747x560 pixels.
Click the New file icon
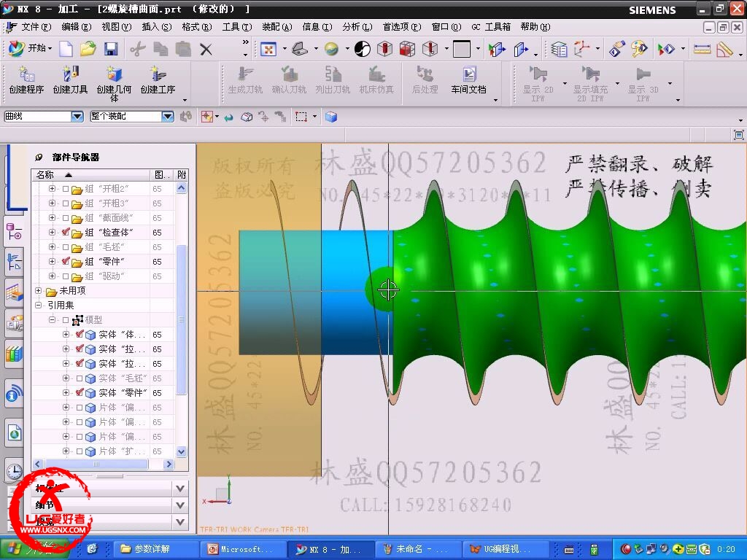click(x=66, y=49)
